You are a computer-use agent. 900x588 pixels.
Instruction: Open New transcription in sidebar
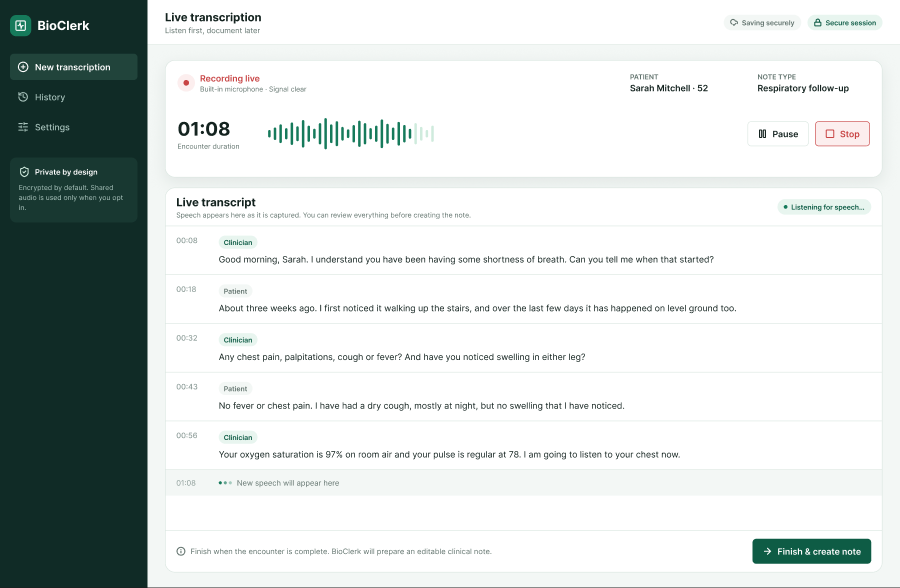pos(73,67)
